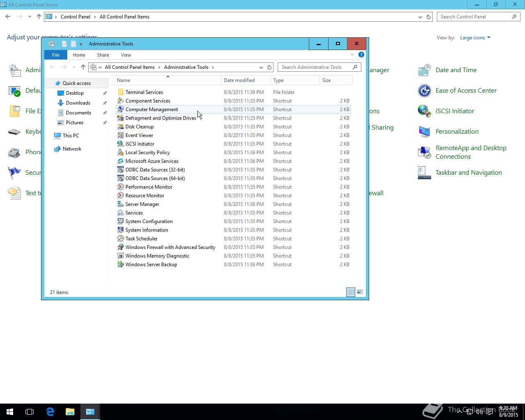The image size is (525, 420).
Task: Switch to details view in Explorer status bar
Action: tap(351, 292)
